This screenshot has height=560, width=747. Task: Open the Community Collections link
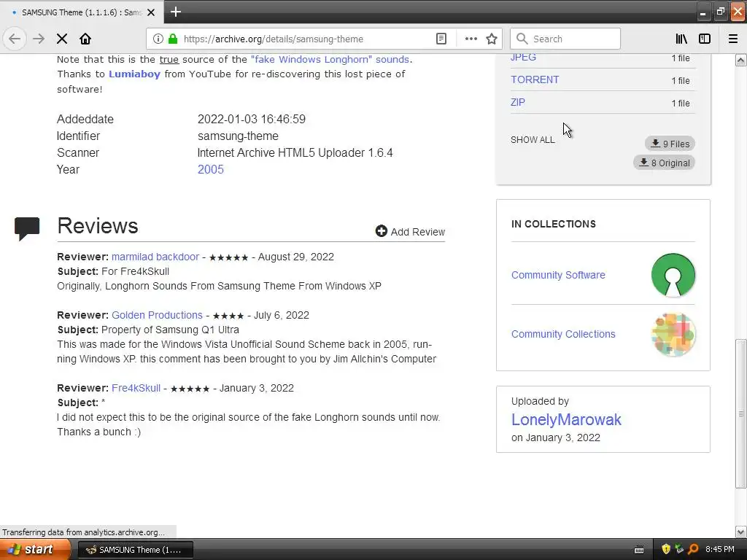563,334
